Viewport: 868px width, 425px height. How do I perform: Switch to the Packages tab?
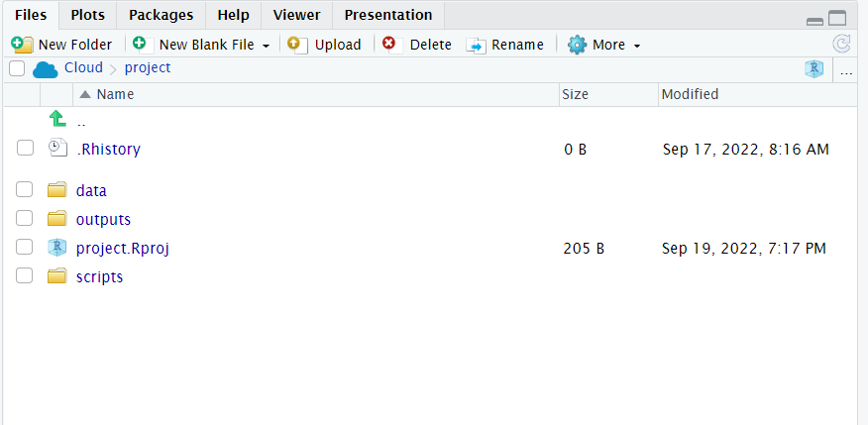tap(162, 15)
